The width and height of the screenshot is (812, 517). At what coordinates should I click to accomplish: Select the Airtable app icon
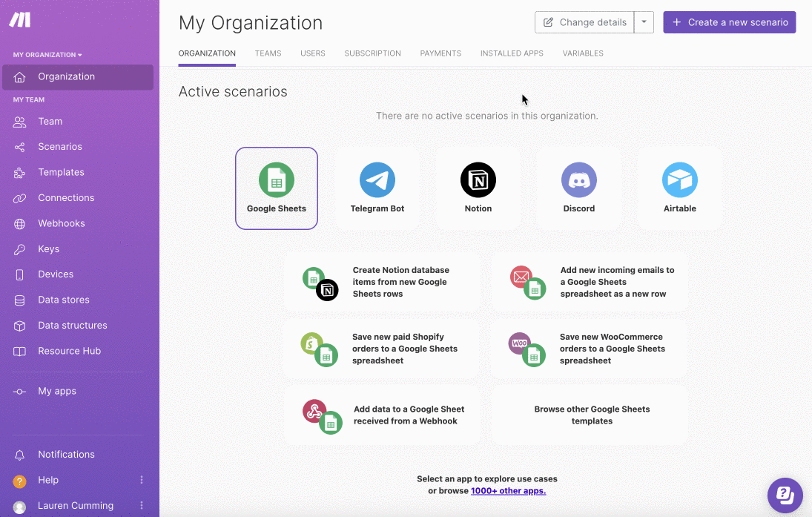pos(679,180)
